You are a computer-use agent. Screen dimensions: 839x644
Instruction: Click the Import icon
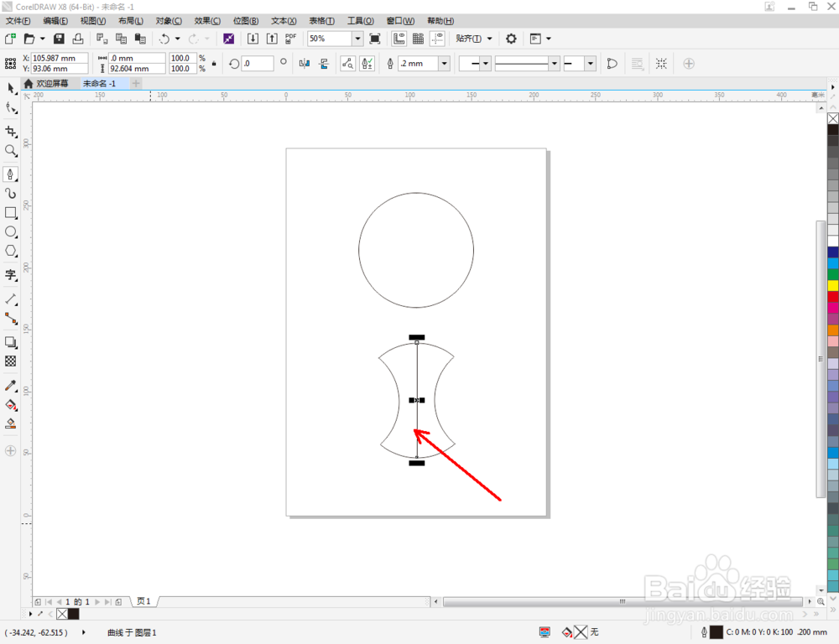pos(253,39)
